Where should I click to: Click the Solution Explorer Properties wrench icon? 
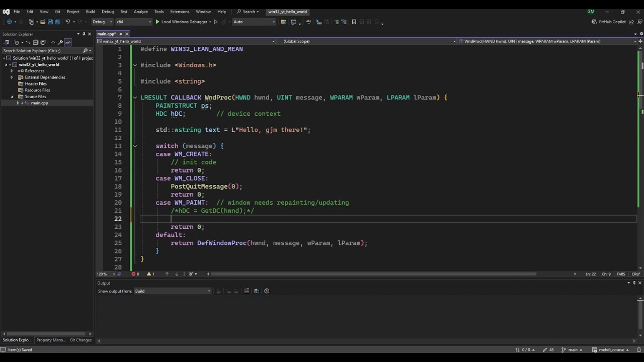click(x=60, y=42)
